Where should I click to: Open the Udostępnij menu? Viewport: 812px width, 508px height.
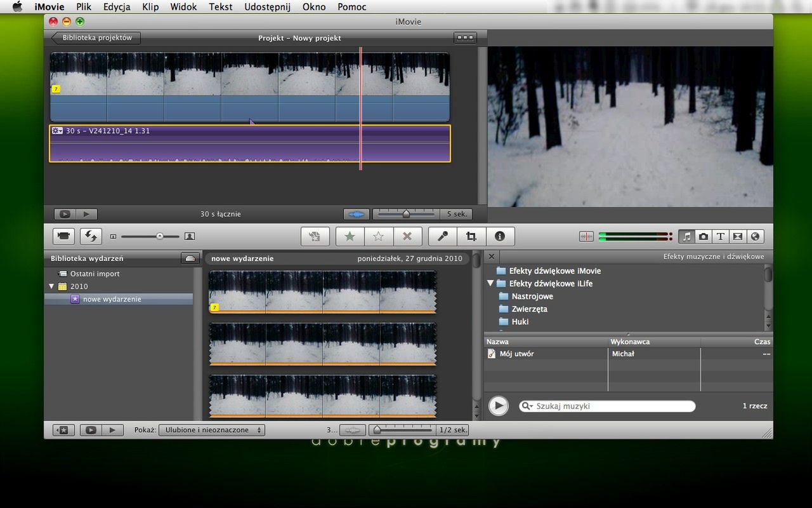click(267, 7)
